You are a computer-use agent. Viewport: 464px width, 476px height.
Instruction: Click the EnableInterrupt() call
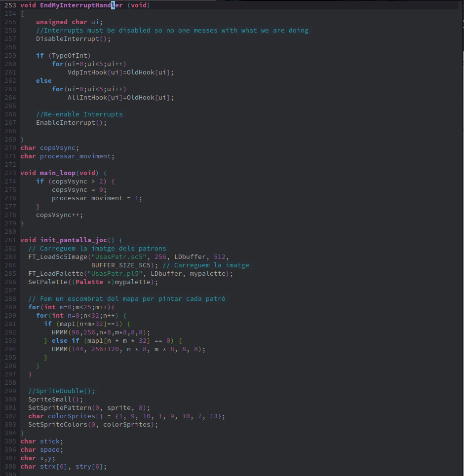[72, 123]
